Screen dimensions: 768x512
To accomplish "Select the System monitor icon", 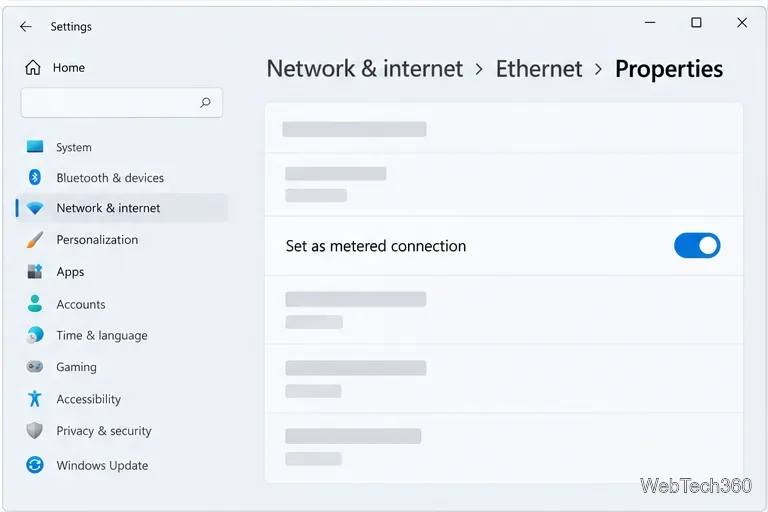I will tap(35, 146).
